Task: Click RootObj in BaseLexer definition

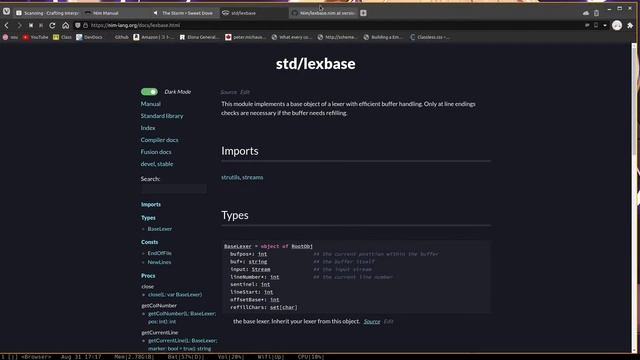Action: click(302, 246)
